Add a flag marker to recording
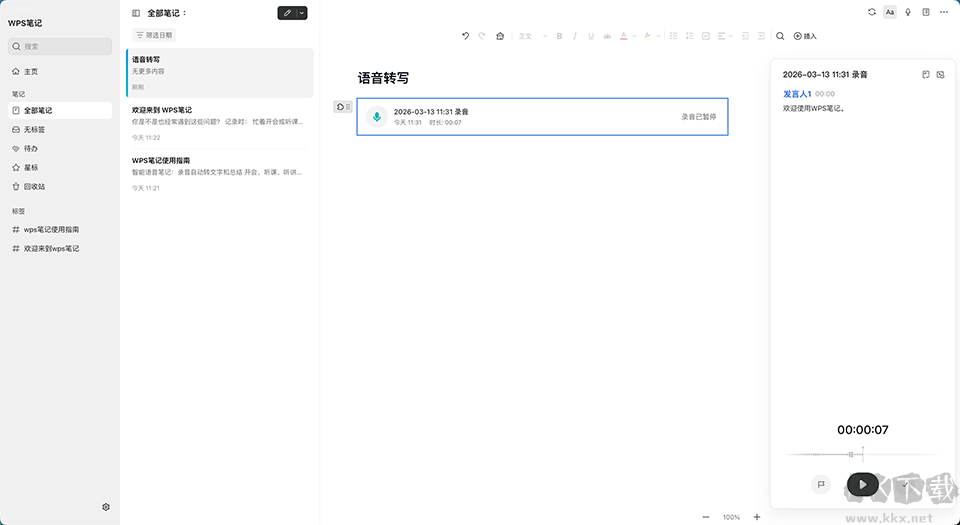The width and height of the screenshot is (960, 525). tap(821, 484)
